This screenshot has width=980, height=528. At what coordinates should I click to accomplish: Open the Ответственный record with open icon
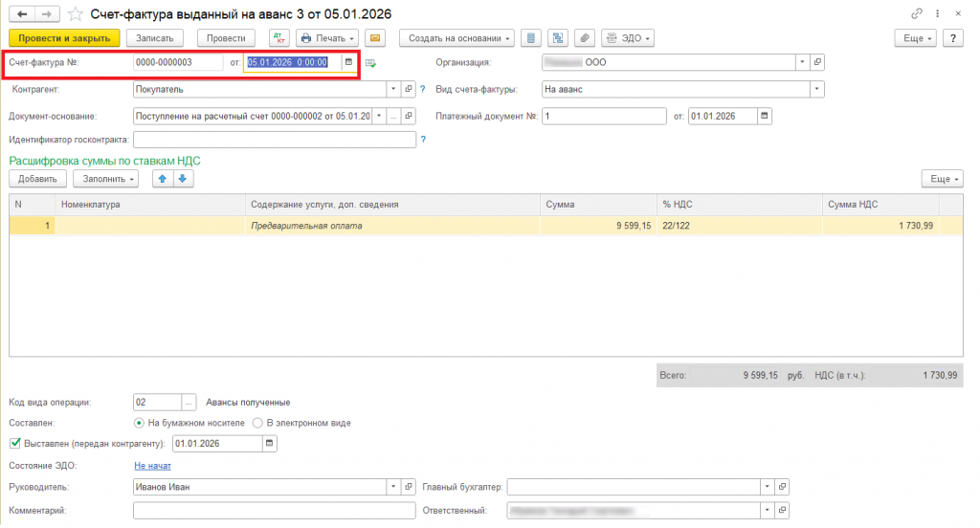click(783, 510)
